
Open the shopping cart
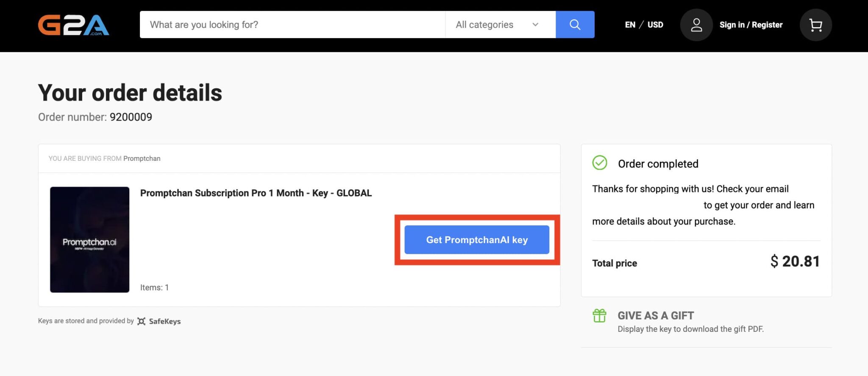pos(815,25)
